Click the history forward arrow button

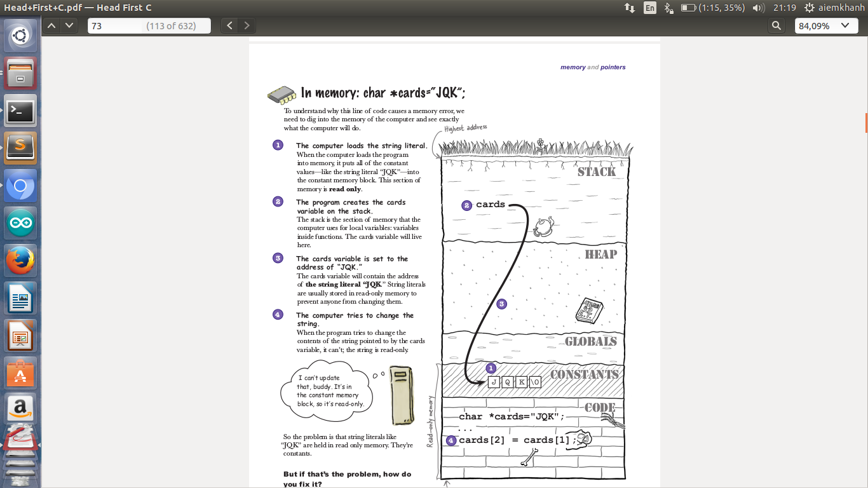point(247,25)
